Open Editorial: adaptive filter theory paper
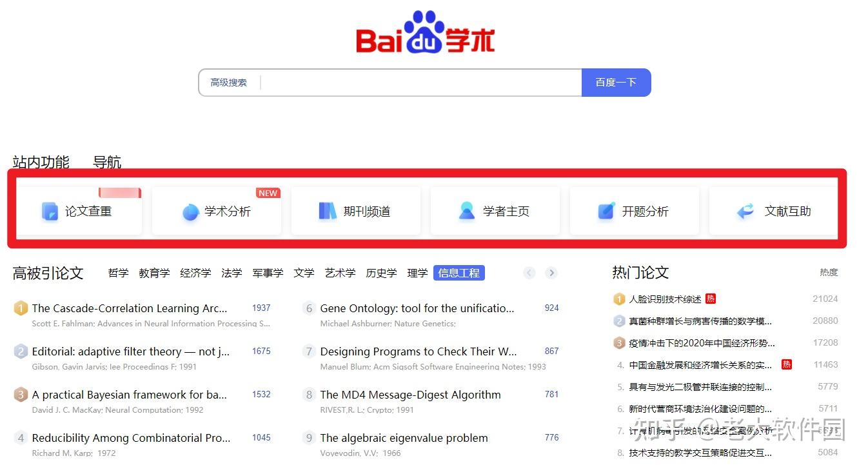Viewport: 868px width, 465px height. coord(130,351)
